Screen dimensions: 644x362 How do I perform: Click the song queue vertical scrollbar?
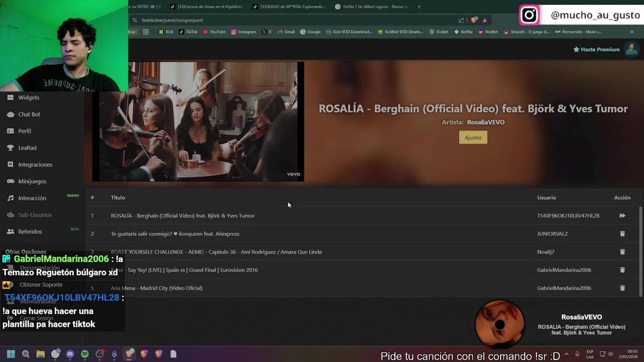tap(640, 251)
